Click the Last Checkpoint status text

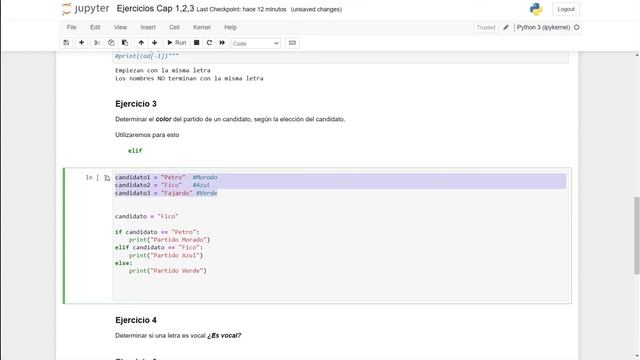point(241,9)
